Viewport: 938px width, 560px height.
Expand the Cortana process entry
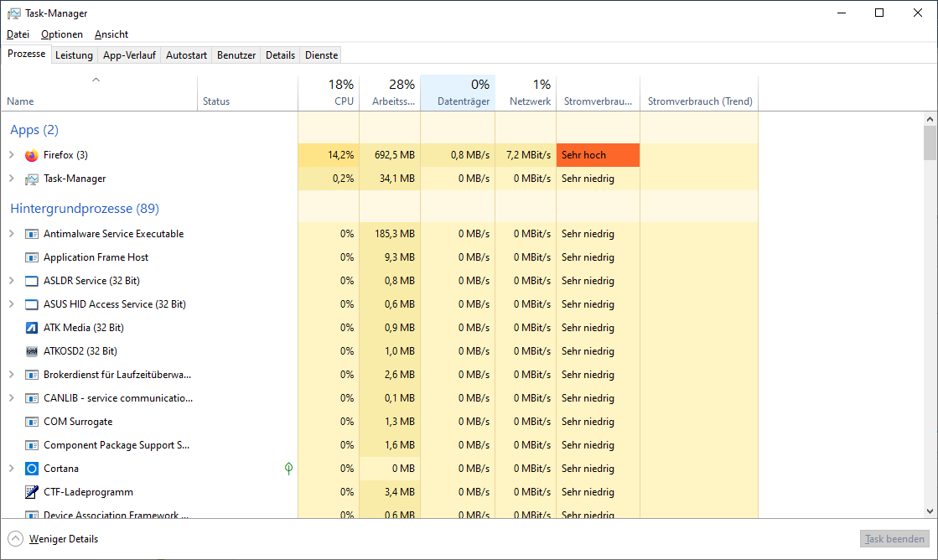[x=12, y=469]
